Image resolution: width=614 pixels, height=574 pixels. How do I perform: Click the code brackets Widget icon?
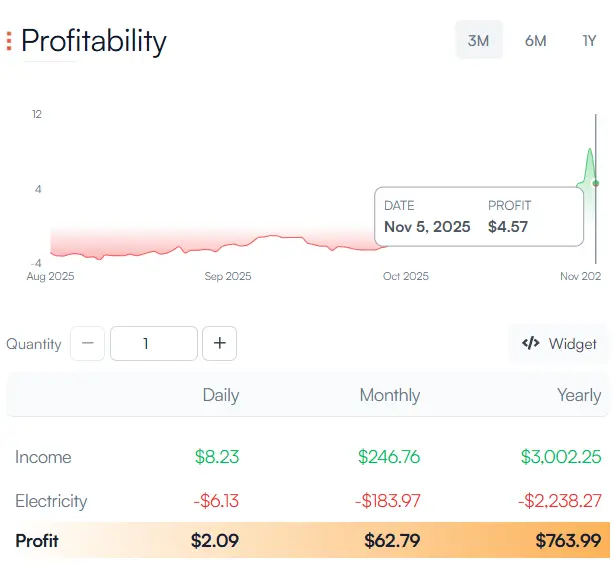(x=531, y=344)
